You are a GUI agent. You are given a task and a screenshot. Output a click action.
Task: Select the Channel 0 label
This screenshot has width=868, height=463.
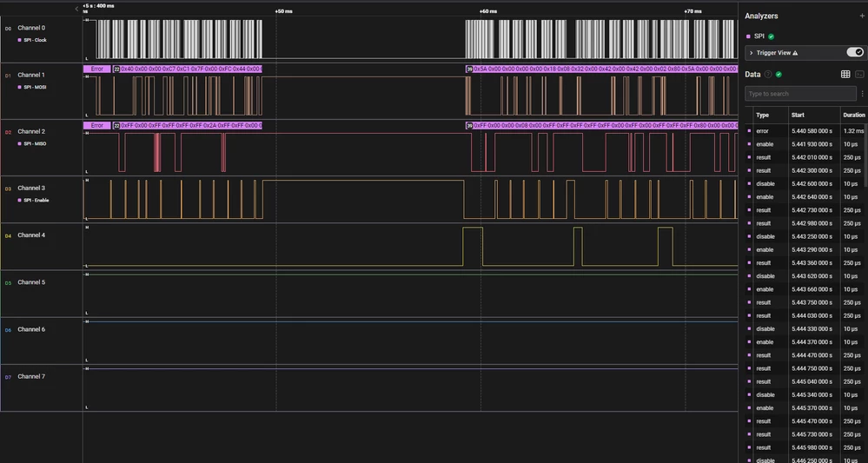[x=31, y=28]
